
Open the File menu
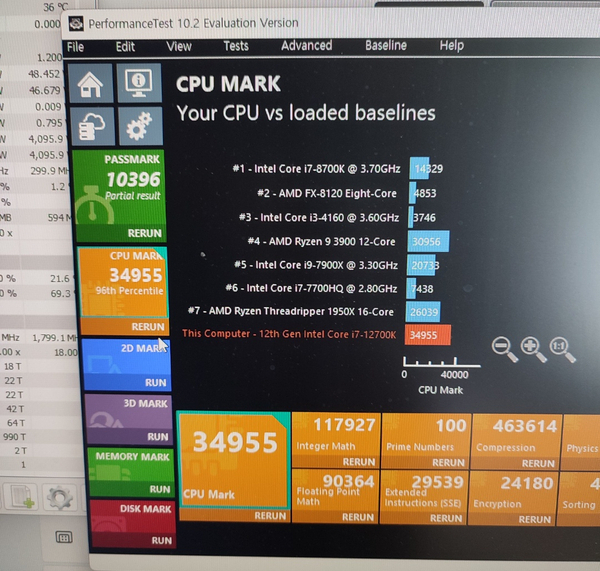click(75, 47)
